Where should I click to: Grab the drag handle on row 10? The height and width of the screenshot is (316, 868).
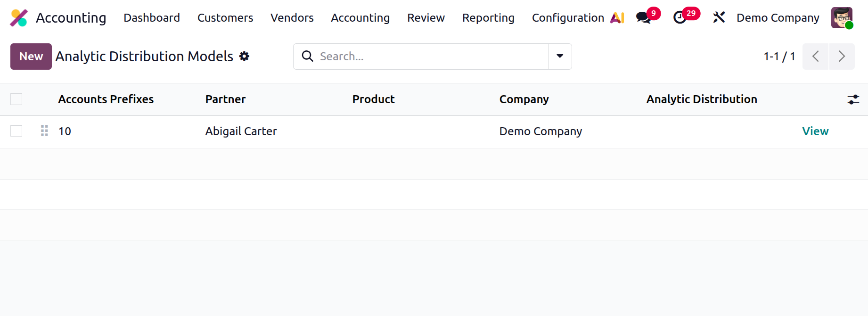coord(44,131)
